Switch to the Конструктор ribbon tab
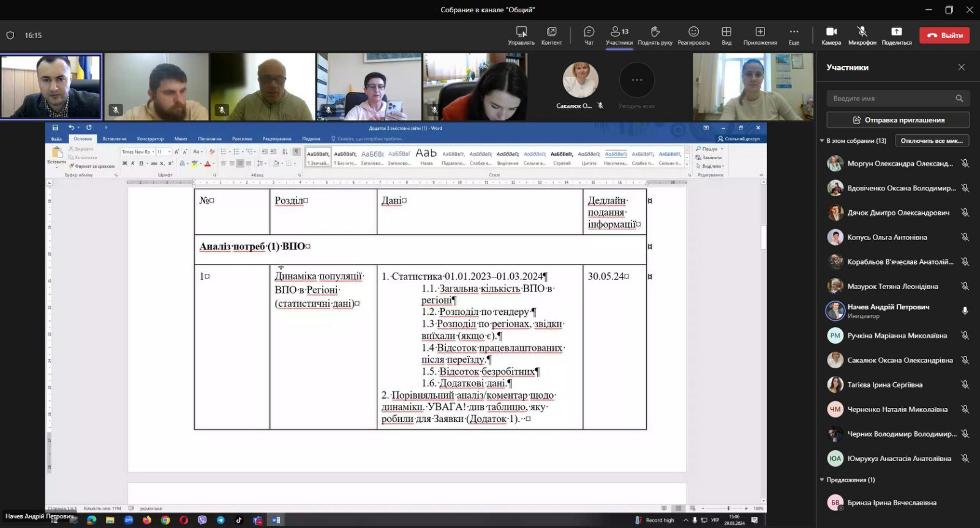 (x=150, y=139)
